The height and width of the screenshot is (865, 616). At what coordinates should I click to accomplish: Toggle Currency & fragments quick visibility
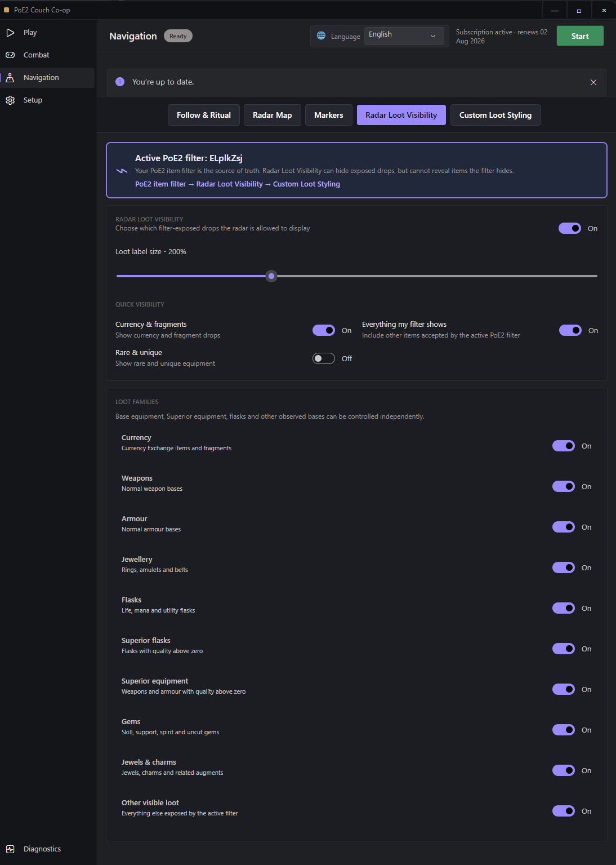pyautogui.click(x=324, y=330)
